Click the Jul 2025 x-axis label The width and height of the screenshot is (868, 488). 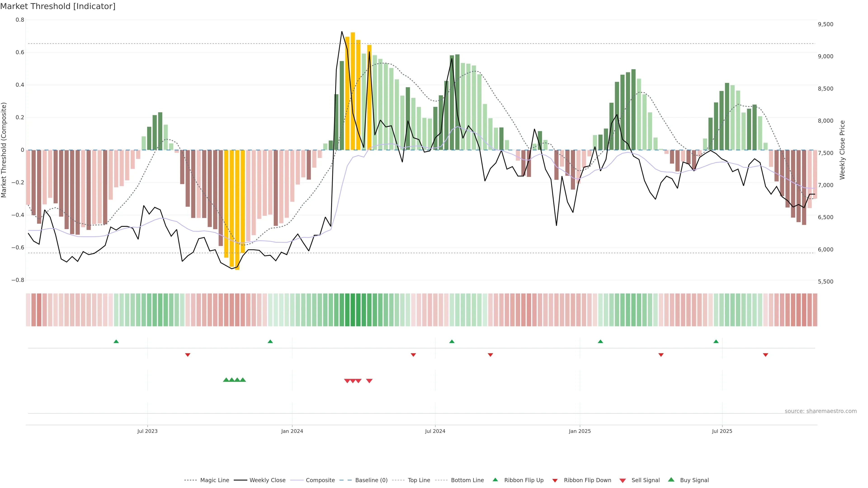722,431
